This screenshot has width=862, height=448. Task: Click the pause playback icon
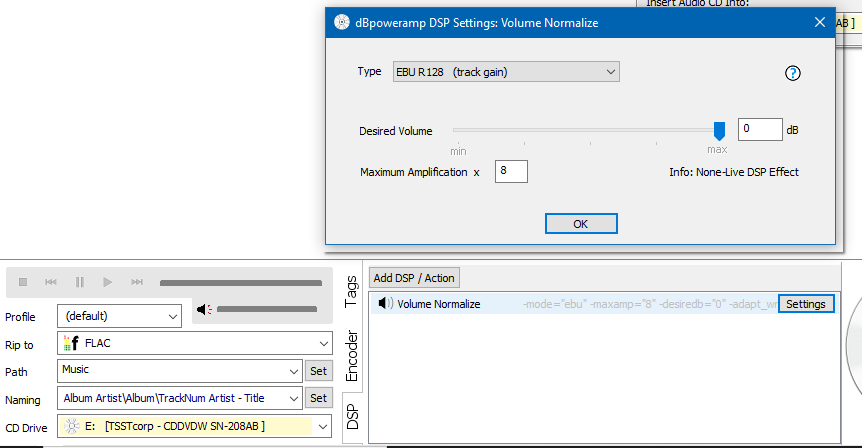click(x=79, y=283)
